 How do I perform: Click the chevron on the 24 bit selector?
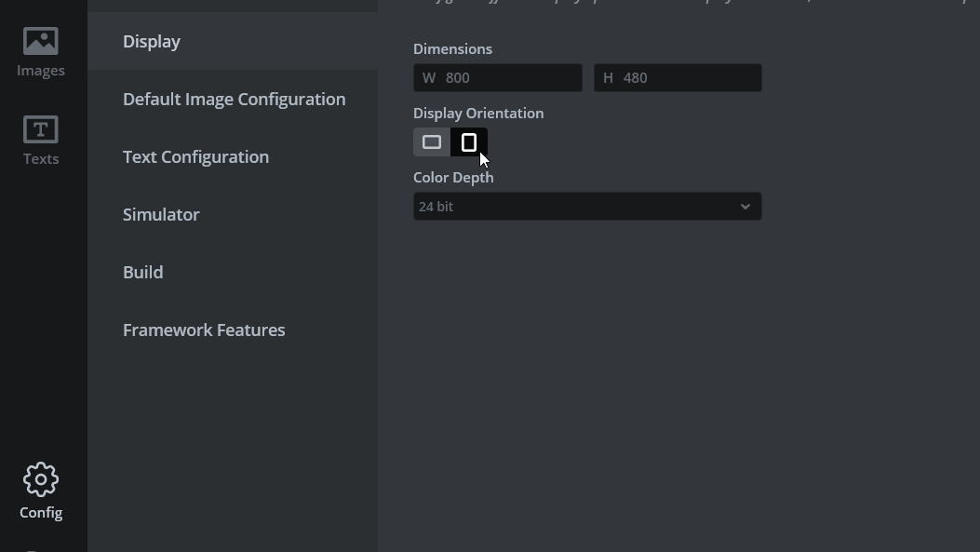pos(745,206)
